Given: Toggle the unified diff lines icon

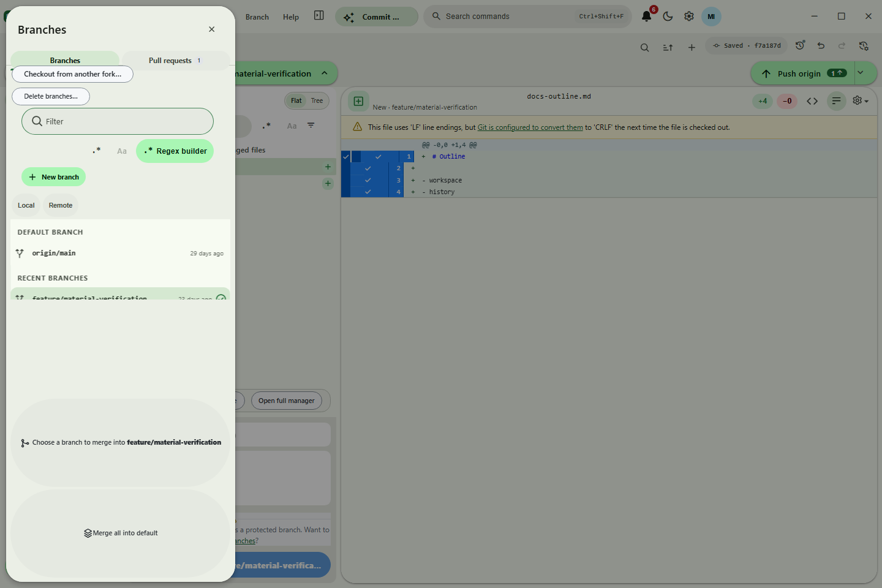Looking at the screenshot, I should point(836,101).
